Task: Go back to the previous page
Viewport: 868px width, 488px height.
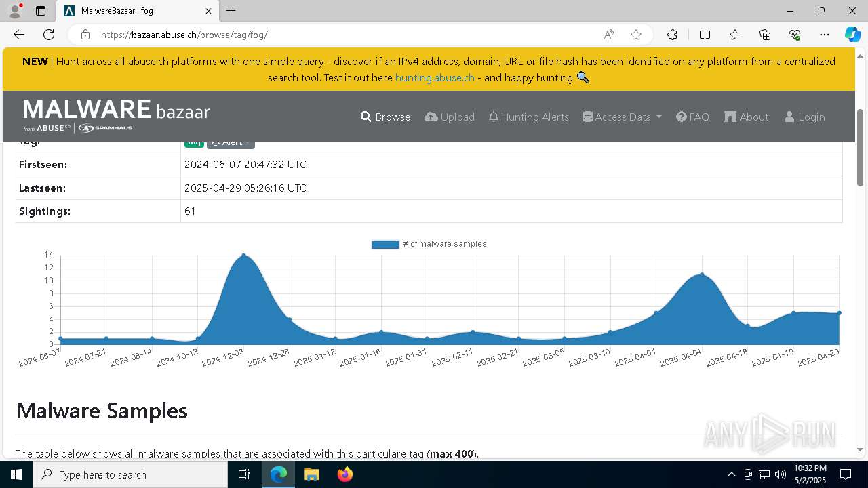Action: tap(19, 35)
